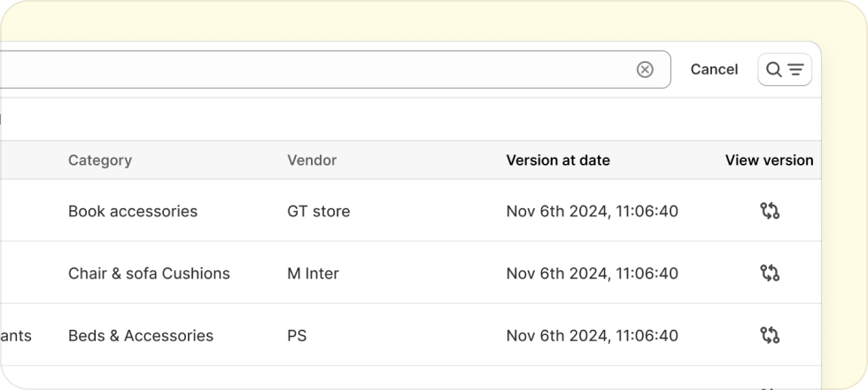Click the PS row version date
868x390 pixels.
(x=592, y=335)
